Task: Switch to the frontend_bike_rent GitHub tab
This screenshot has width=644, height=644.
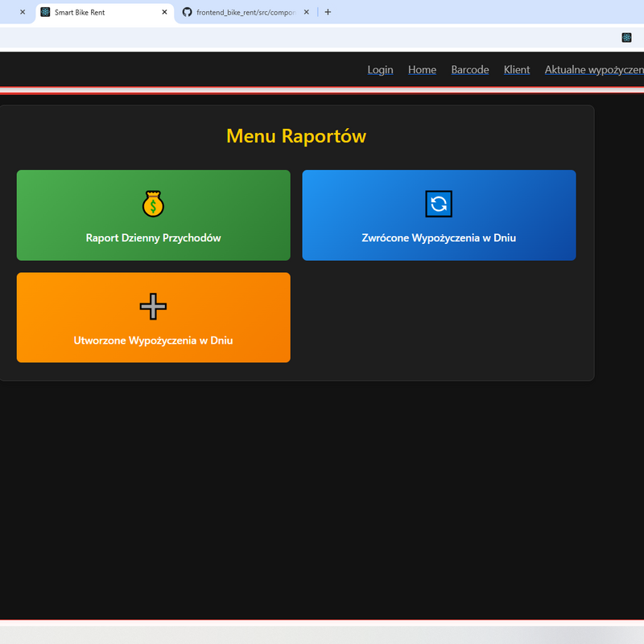Action: [242, 12]
